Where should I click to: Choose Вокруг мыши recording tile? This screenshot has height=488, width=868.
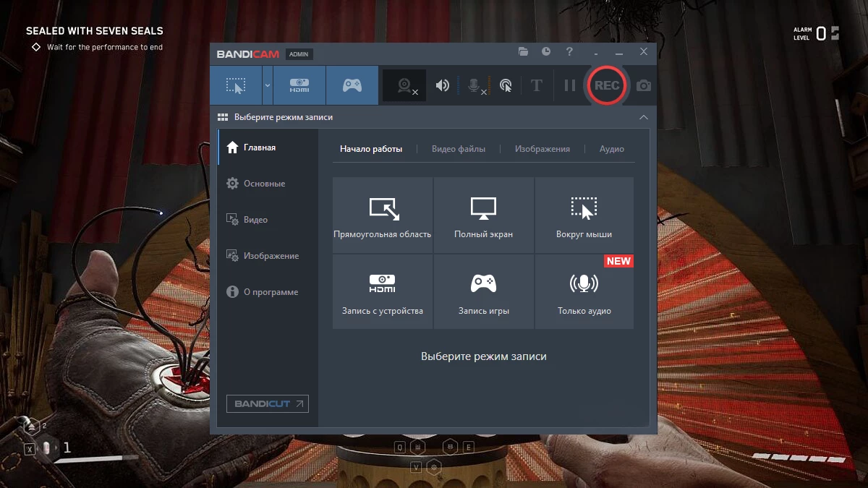(x=584, y=215)
